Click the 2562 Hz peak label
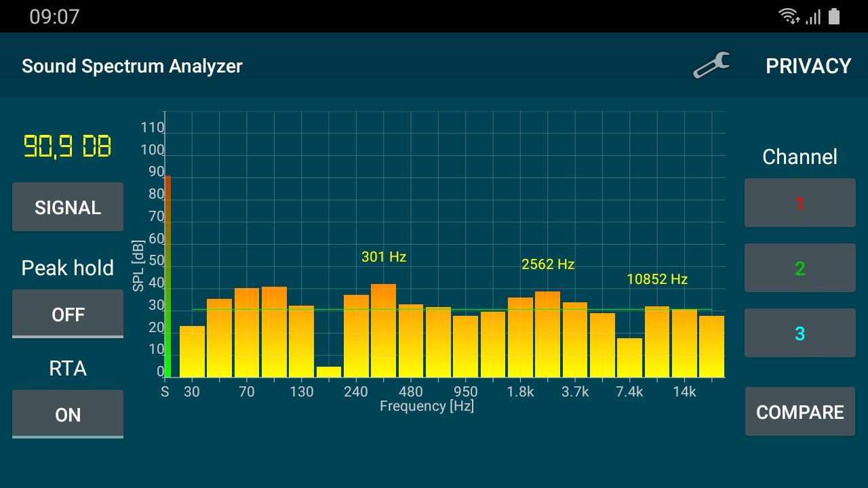This screenshot has height=488, width=868. (548, 264)
